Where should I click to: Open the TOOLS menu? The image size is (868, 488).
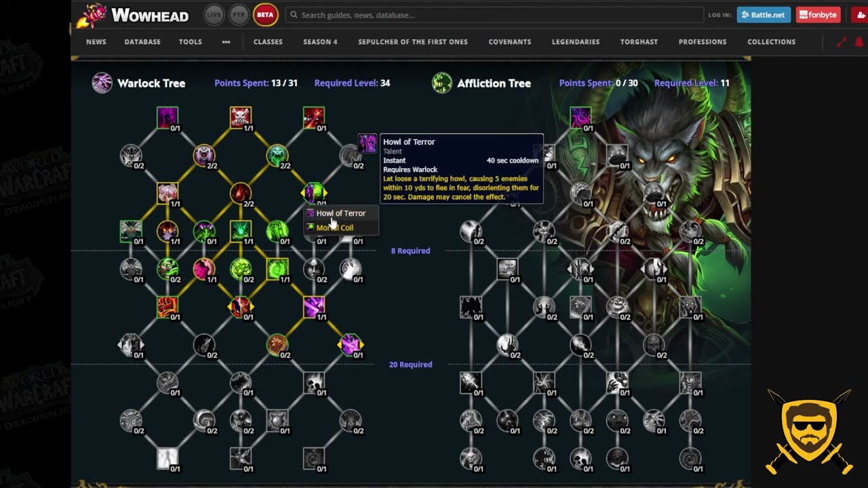click(191, 42)
